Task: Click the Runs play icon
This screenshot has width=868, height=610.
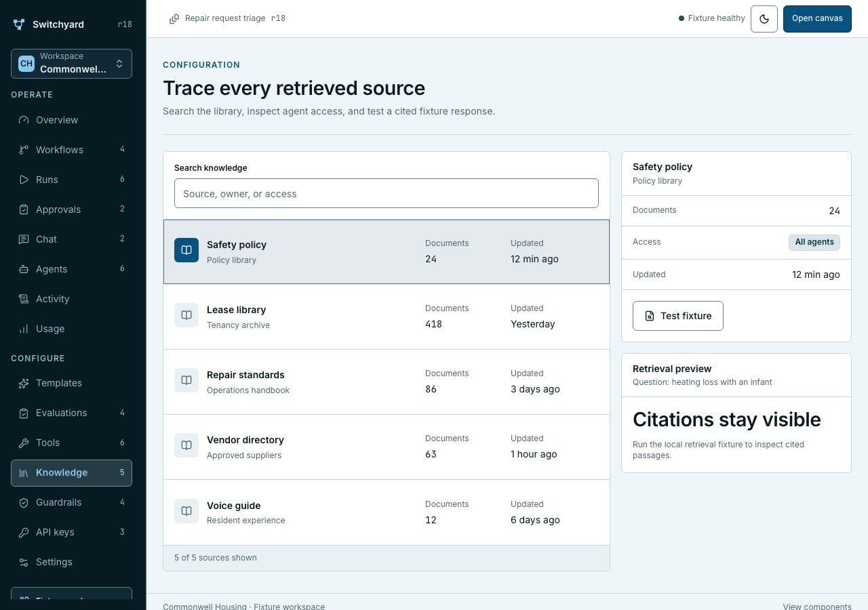Action: [24, 180]
